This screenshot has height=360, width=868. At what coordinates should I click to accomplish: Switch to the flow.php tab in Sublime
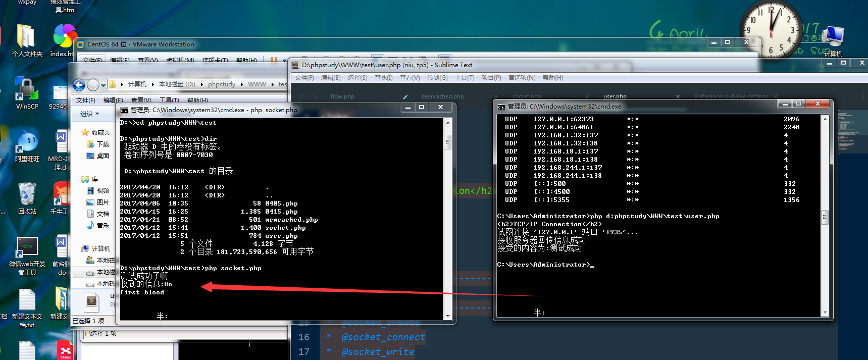point(342,96)
